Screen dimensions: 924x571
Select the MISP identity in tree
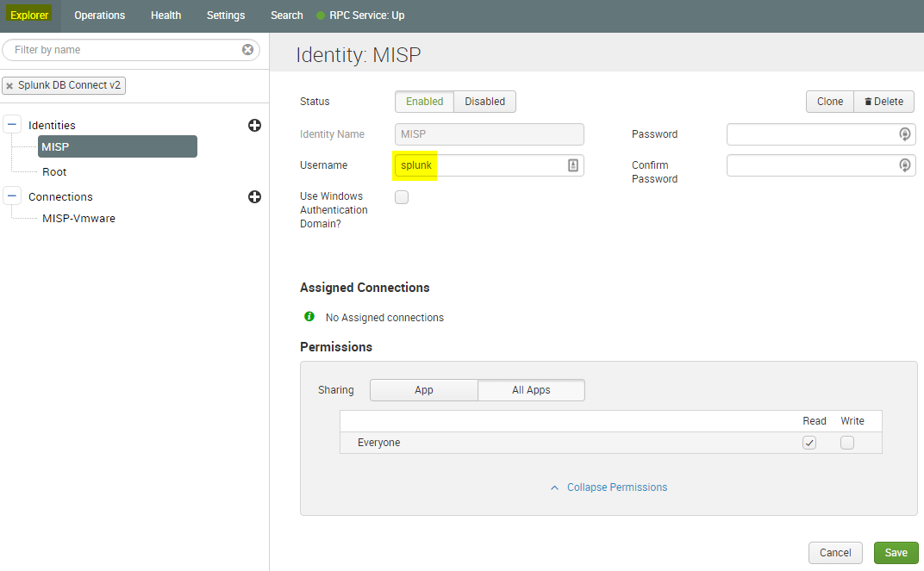point(117,146)
